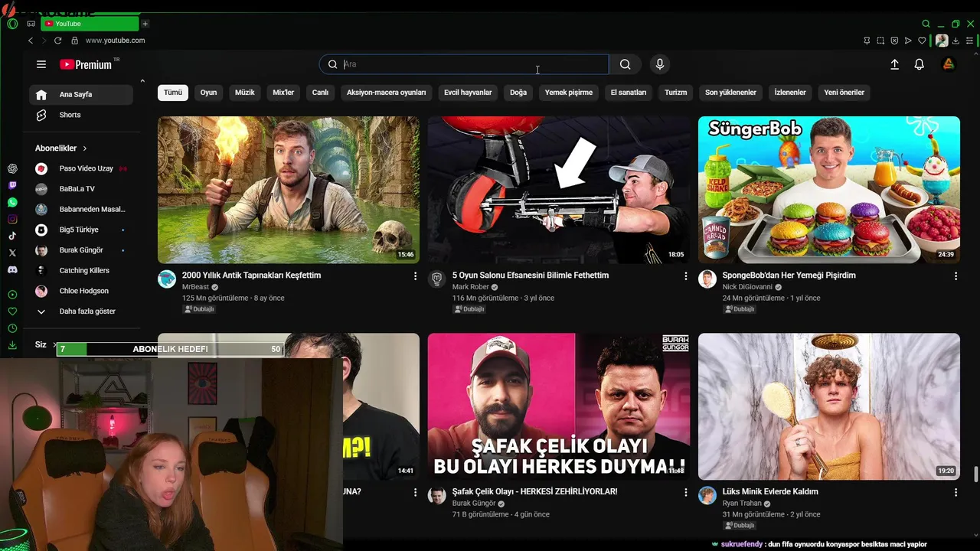This screenshot has height=551, width=980.
Task: Click the YouTube Premium logo
Action: click(86, 65)
